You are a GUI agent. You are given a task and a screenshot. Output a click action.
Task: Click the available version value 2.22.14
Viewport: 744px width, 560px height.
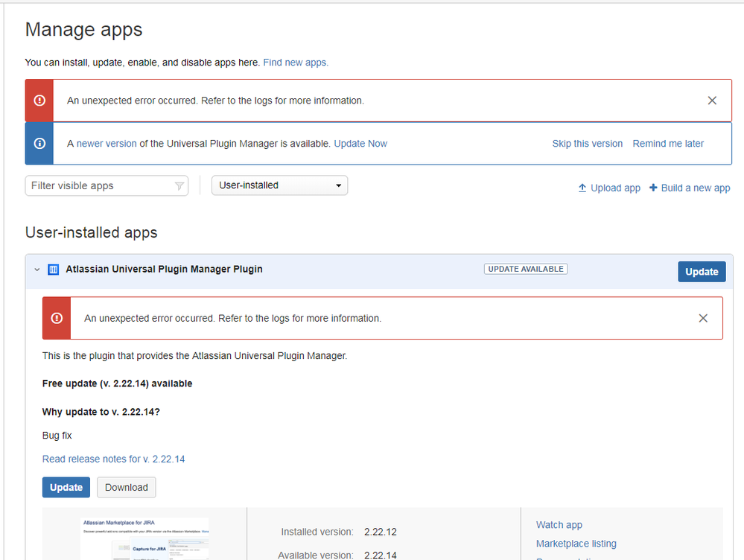click(381, 556)
